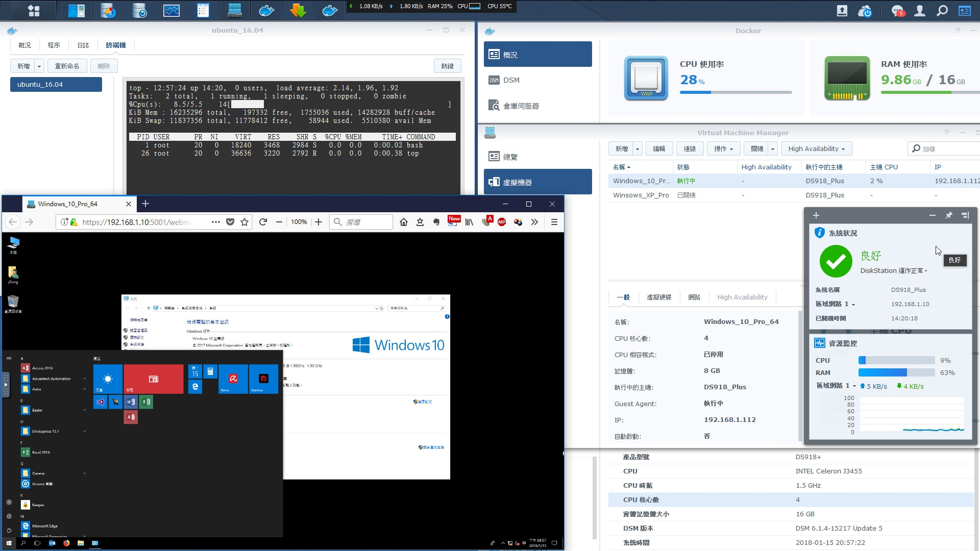
Task: Click 關機 button in Virtual Machine Manager
Action: coord(756,149)
